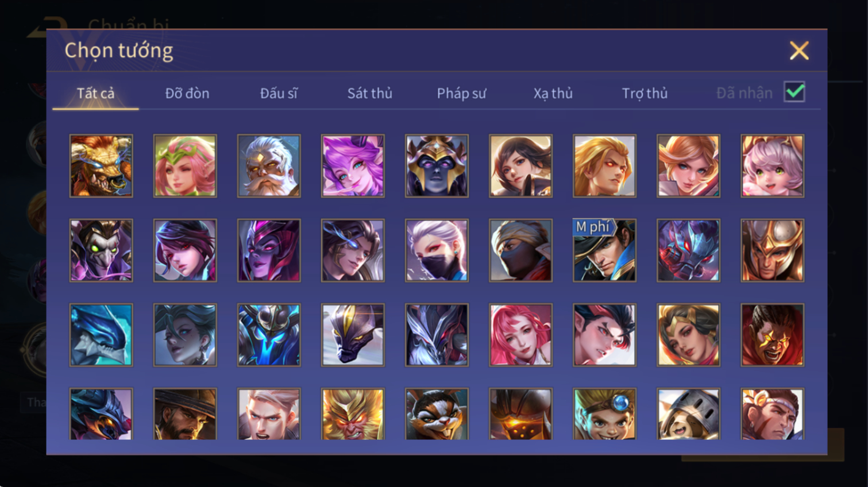Toggle the 'Đã nhận' checkbox
The height and width of the screenshot is (487, 868).
tap(794, 92)
